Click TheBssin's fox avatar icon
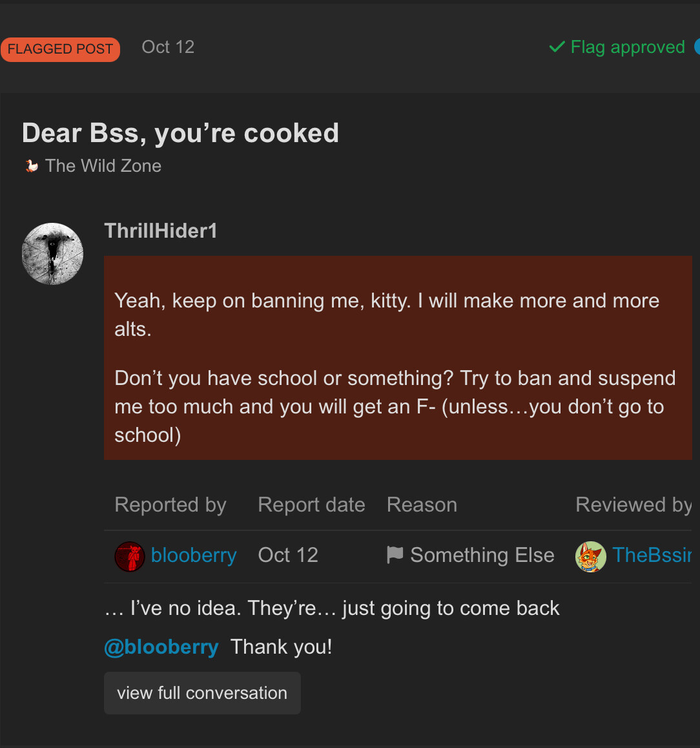700x748 pixels. tap(590, 556)
